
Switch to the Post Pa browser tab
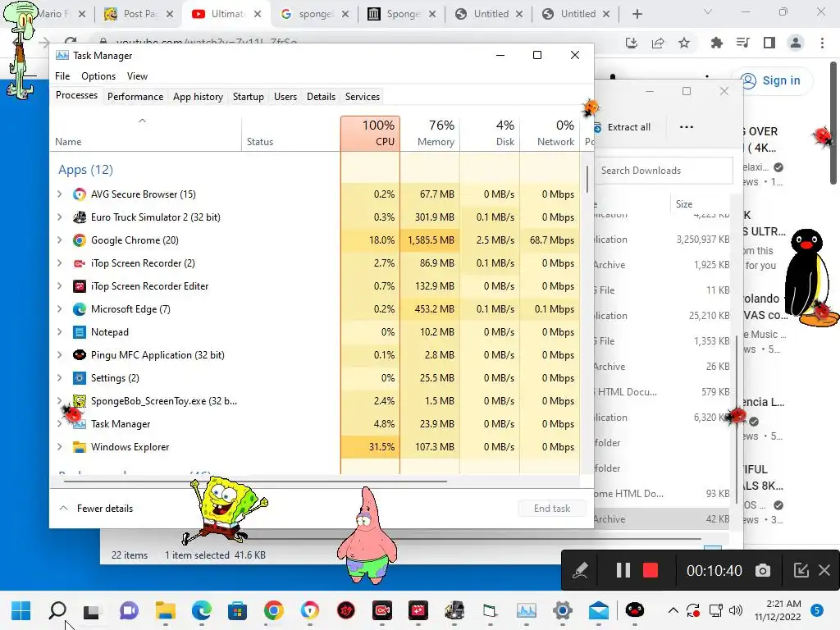pyautogui.click(x=139, y=14)
